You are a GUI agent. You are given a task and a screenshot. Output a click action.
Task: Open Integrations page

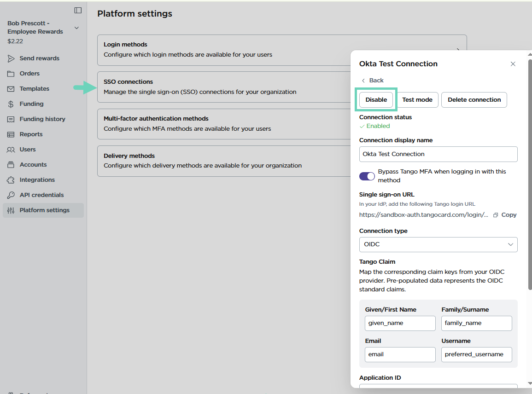tap(37, 180)
